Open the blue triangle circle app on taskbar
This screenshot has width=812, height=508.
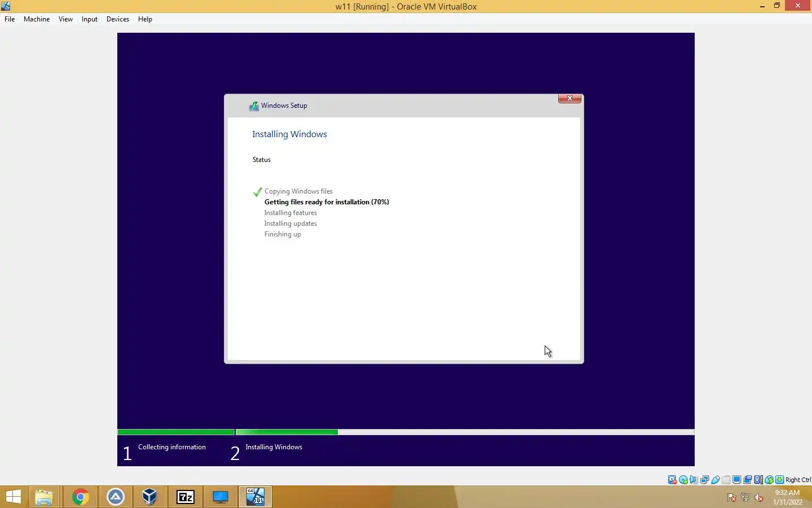116,497
